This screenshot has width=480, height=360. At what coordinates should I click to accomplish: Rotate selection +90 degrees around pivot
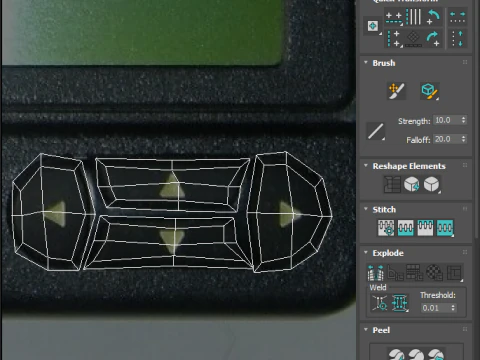click(x=433, y=39)
